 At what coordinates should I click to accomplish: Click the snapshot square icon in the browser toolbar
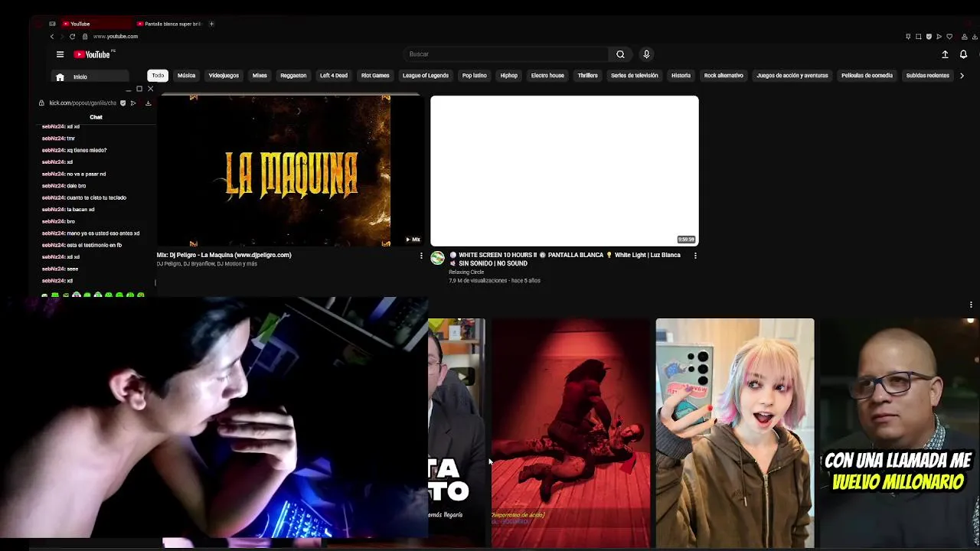[x=918, y=37]
